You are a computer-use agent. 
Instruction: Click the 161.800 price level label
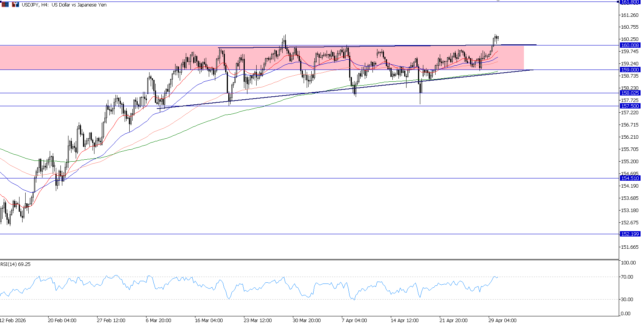point(629,2)
